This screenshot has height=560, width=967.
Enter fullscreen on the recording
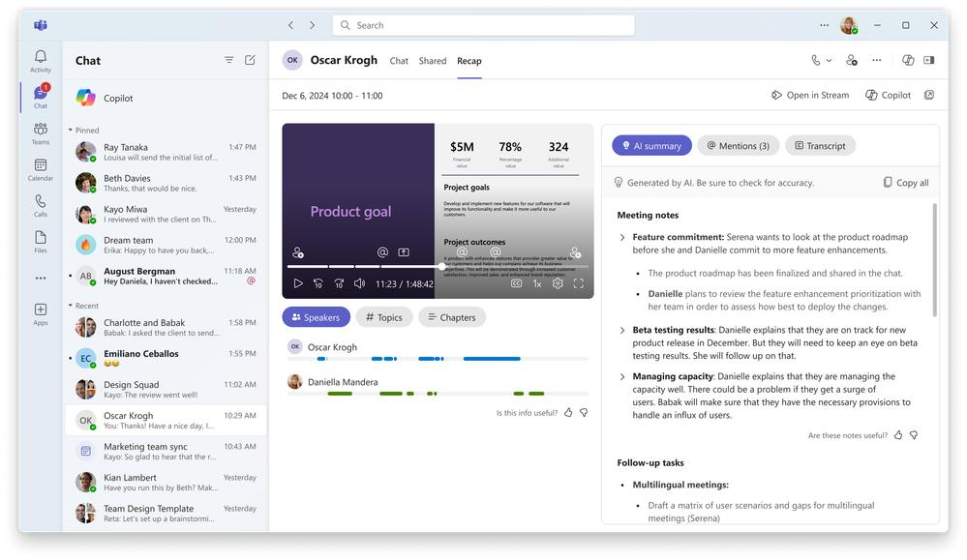578,283
